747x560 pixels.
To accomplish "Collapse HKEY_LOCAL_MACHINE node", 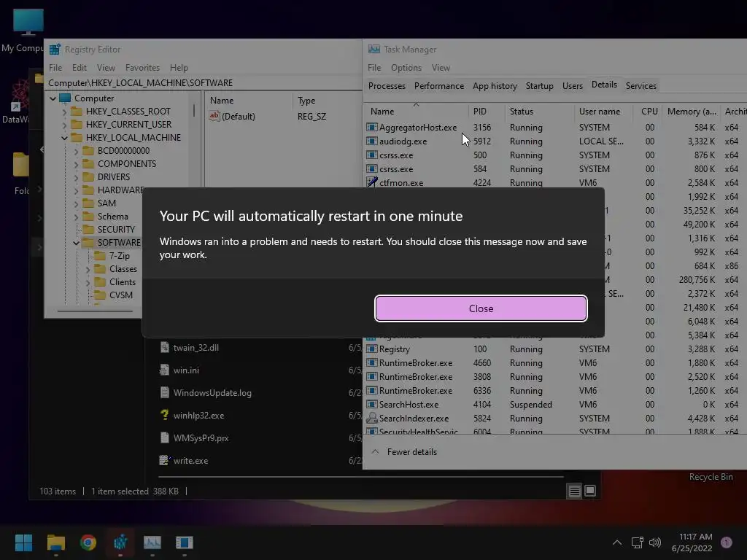I will pyautogui.click(x=64, y=138).
